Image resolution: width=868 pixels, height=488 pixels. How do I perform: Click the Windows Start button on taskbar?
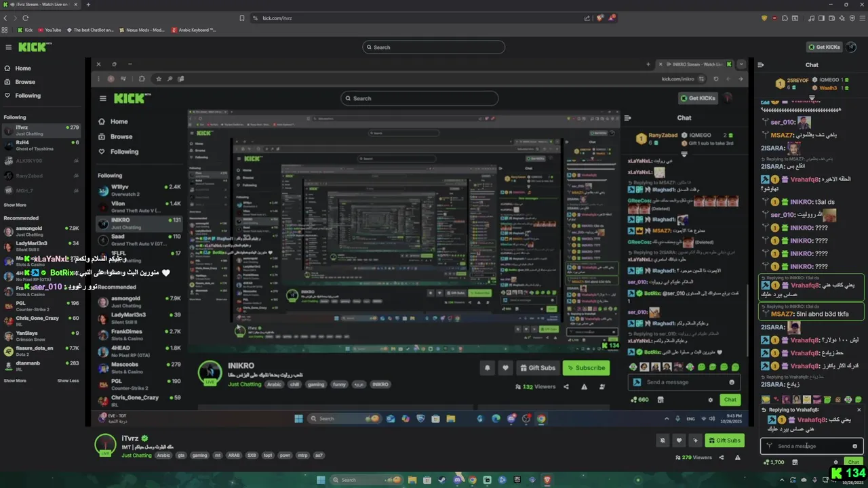[321, 480]
